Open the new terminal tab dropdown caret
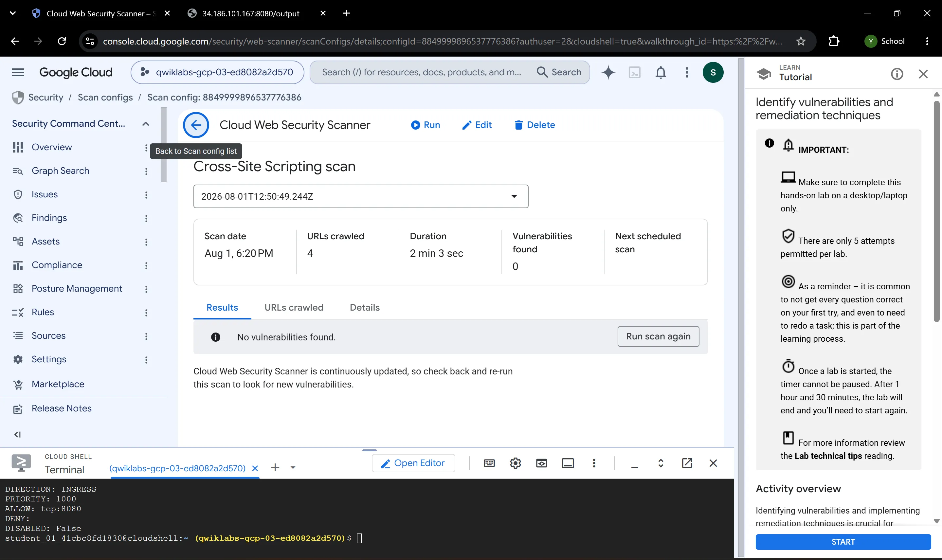 point(293,468)
